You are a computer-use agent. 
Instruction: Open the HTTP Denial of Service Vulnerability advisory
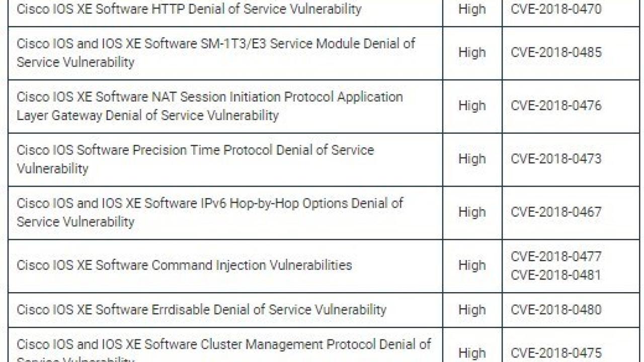click(189, 9)
